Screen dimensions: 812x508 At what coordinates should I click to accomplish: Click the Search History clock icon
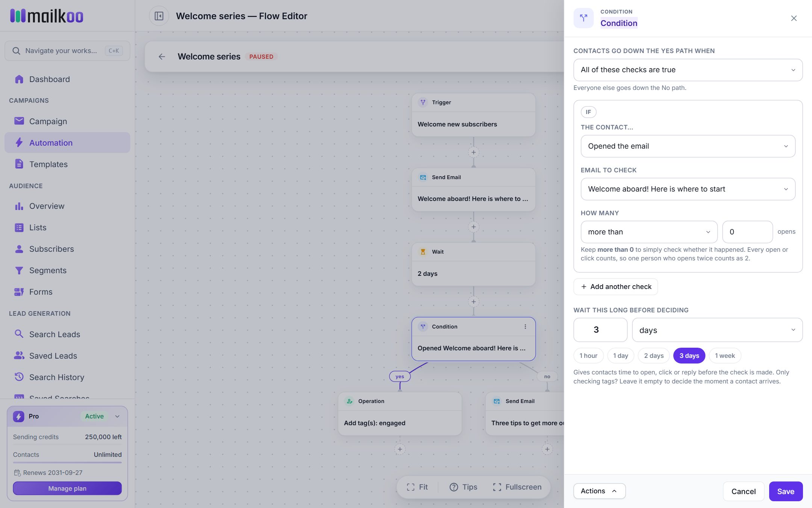(19, 377)
